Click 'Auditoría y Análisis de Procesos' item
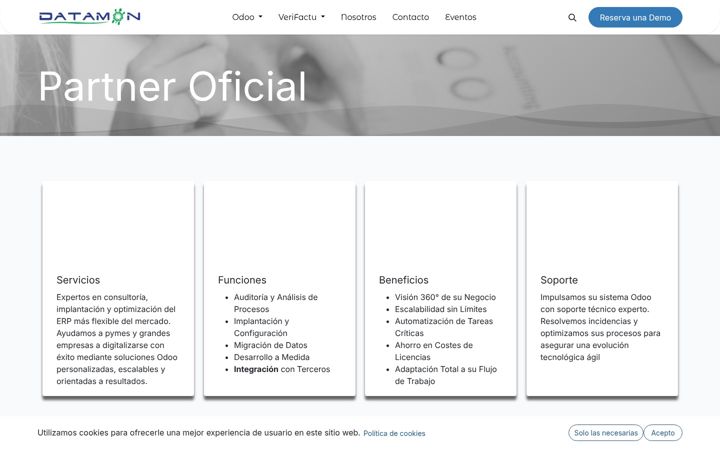Screen dimensions: 720x450 [276, 303]
